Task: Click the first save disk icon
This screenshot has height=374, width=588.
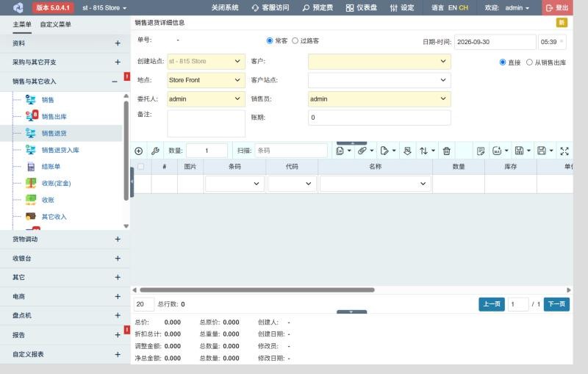Action: 519,151
